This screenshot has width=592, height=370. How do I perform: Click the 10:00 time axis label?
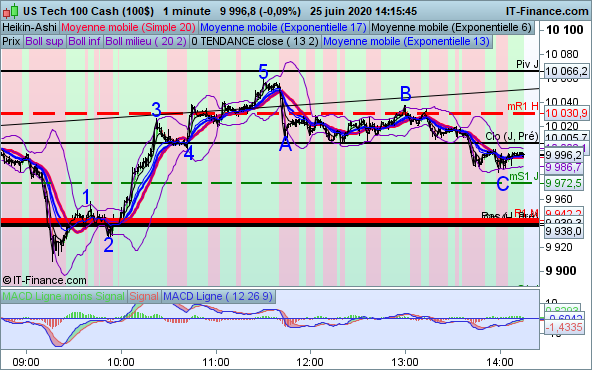point(121,362)
